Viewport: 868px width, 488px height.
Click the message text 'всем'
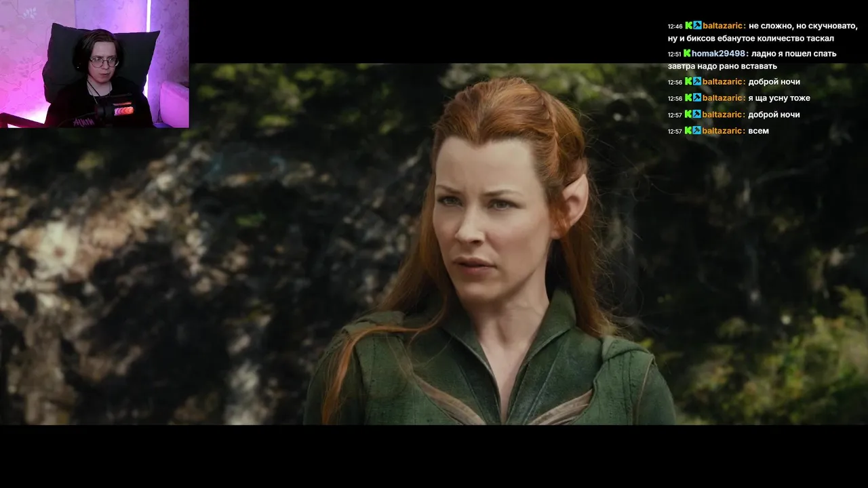(759, 131)
